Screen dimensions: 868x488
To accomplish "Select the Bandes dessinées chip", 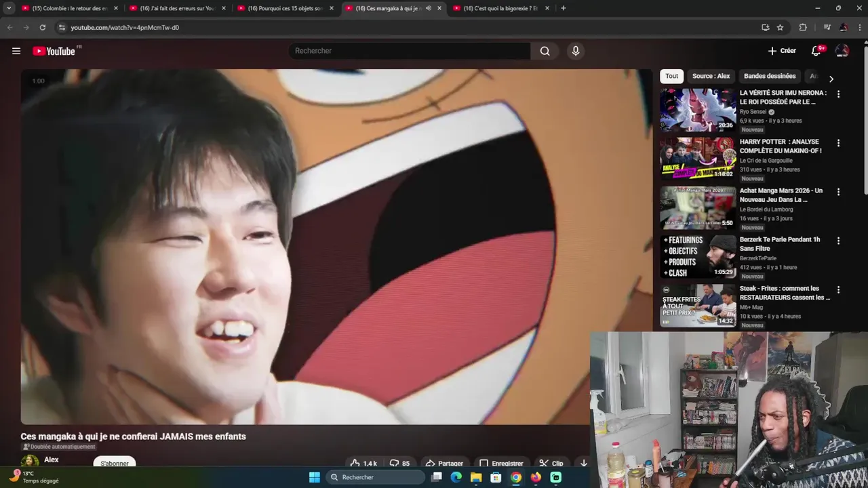I will pos(770,76).
